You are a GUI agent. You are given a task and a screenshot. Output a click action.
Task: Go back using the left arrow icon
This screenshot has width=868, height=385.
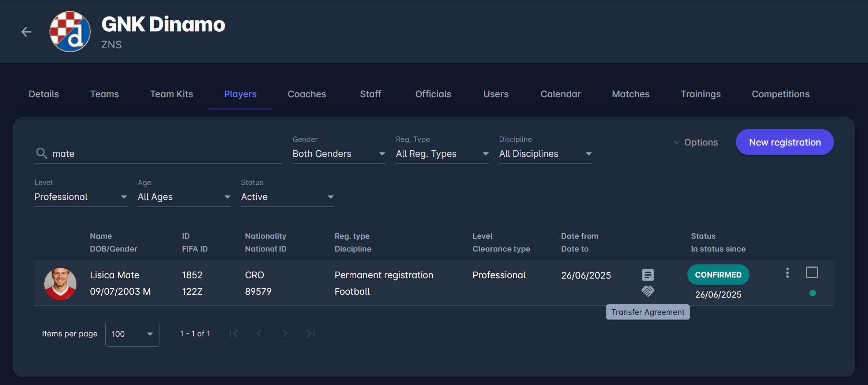point(26,32)
